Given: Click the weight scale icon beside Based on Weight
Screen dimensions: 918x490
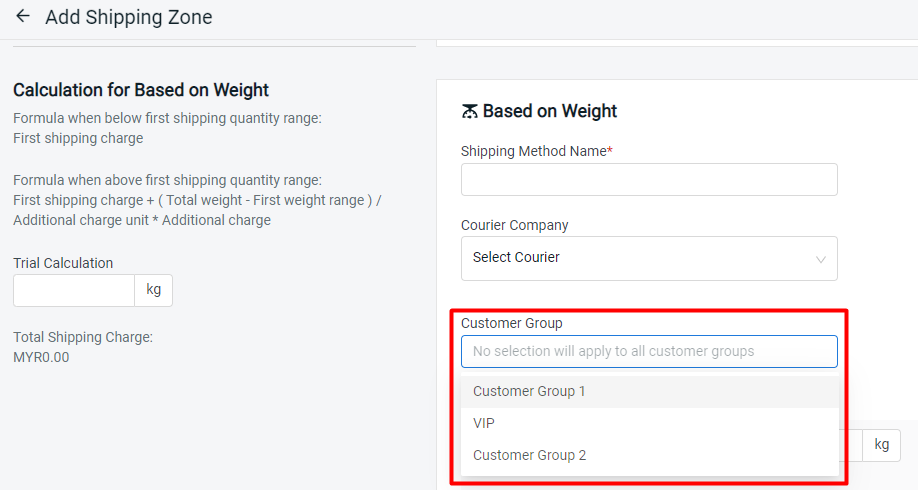Looking at the screenshot, I should click(470, 111).
